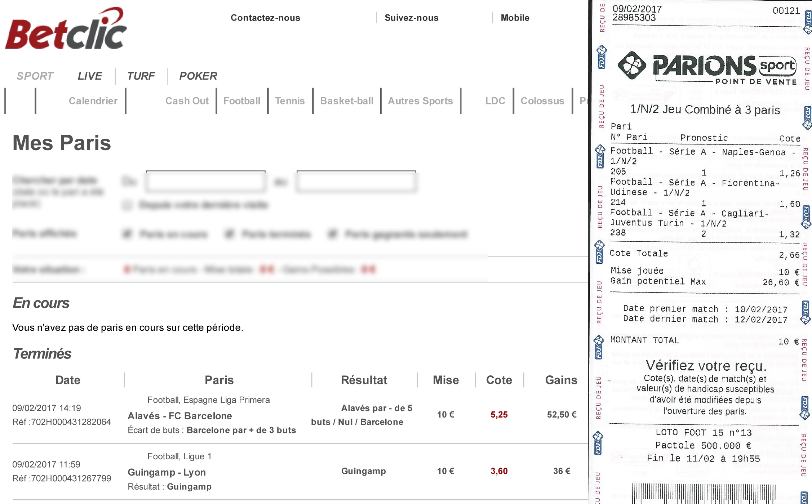
Task: Click 'LOTO FOOT 15 n°13' on the receipt
Action: pyautogui.click(x=704, y=433)
